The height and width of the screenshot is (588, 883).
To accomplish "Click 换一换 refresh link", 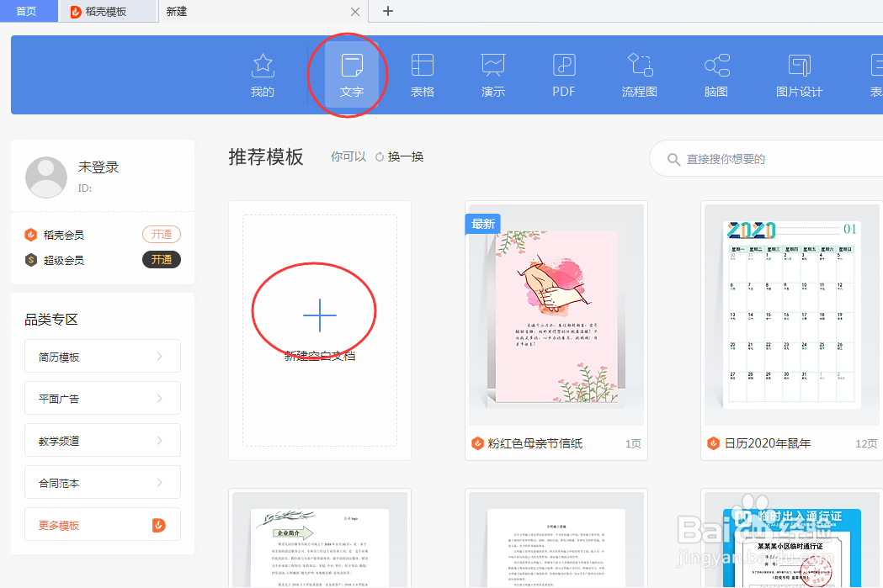I will click(x=399, y=156).
